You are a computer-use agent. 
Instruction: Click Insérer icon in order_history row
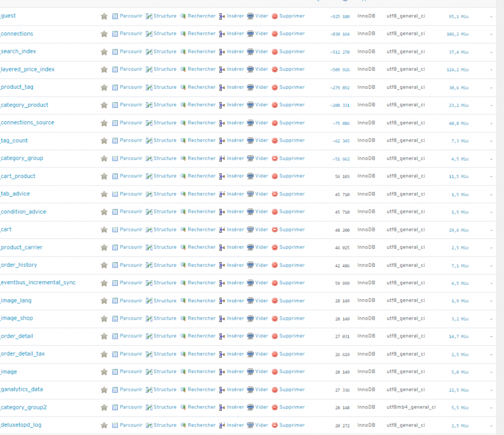[x=222, y=266]
